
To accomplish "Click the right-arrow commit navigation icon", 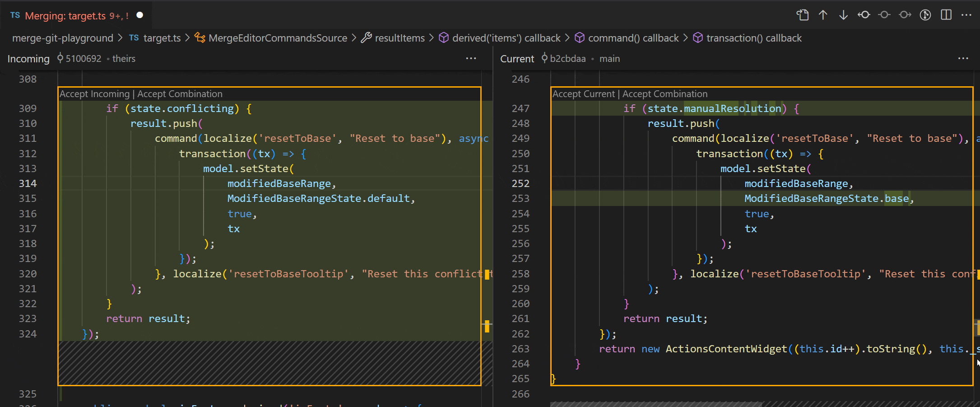I will click(905, 15).
